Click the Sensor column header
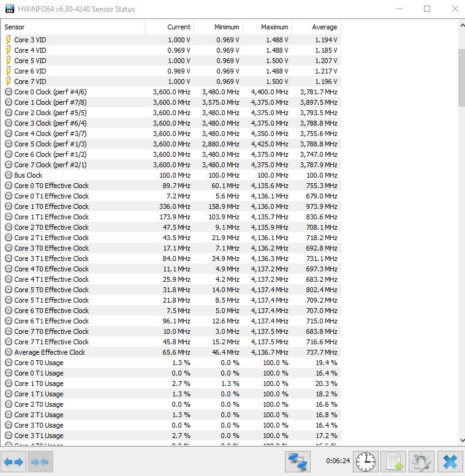The image size is (465, 476). (73, 27)
